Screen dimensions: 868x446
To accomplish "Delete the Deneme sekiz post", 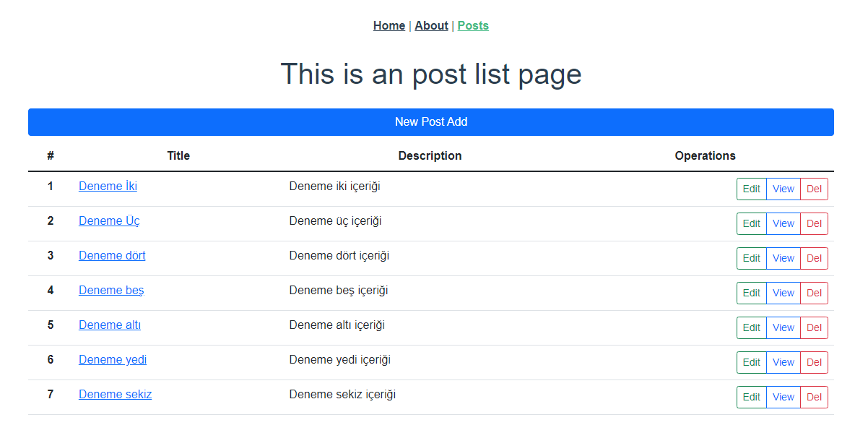I will tap(814, 397).
